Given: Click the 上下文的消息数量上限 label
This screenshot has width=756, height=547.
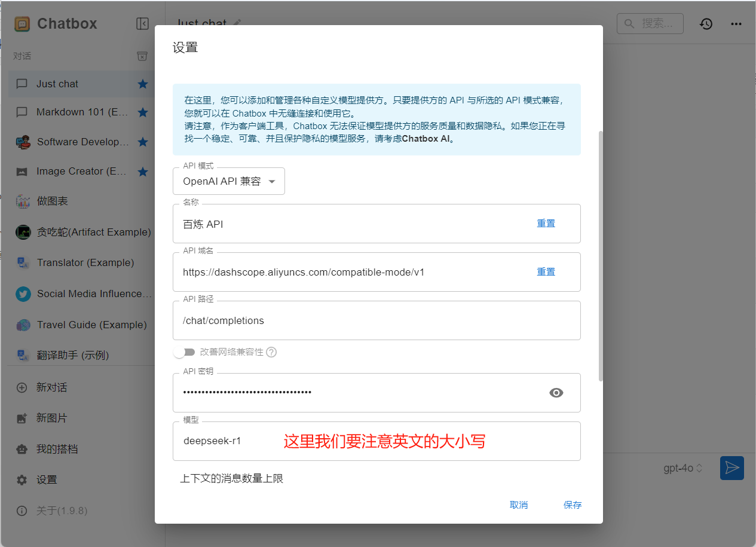Looking at the screenshot, I should click(x=232, y=478).
